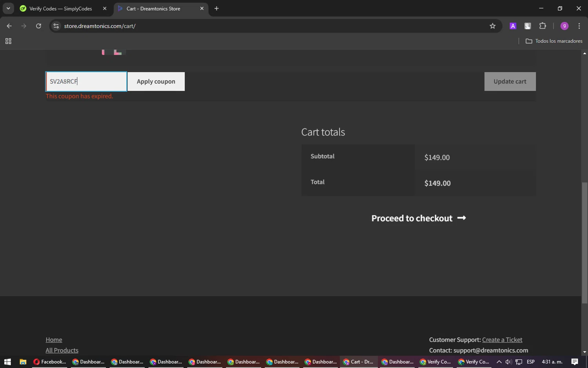Viewport: 588px width, 368px height.
Task: Click the Update cart button
Action: coord(510,82)
